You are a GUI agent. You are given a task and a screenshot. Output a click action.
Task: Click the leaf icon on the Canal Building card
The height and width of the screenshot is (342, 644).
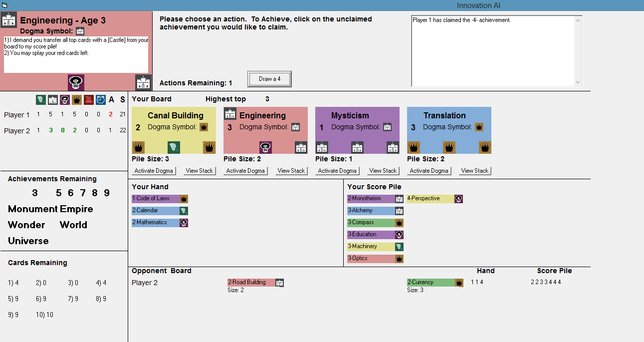pos(174,147)
